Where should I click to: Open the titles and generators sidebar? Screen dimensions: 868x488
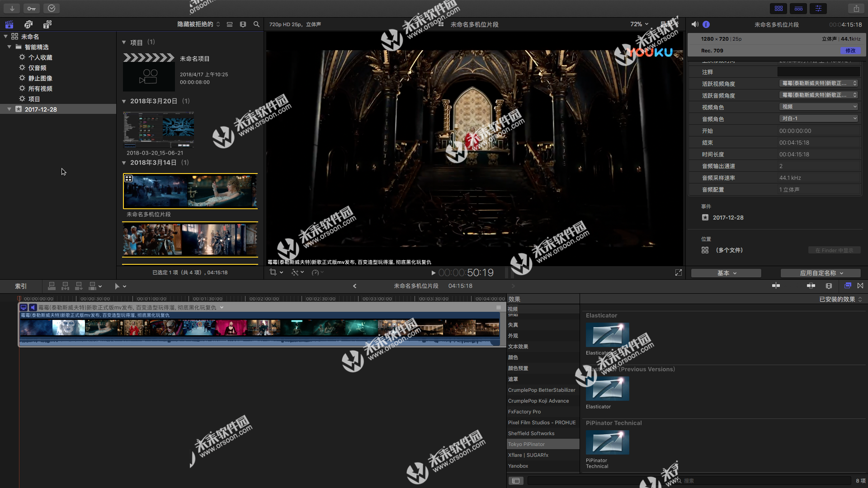[47, 24]
